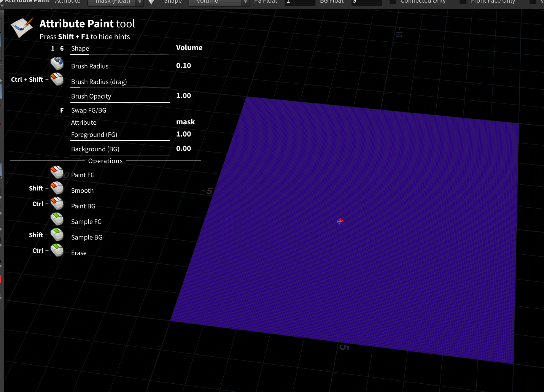This screenshot has width=544, height=392.
Task: Click the Shape label in hints
Action: [x=80, y=48]
